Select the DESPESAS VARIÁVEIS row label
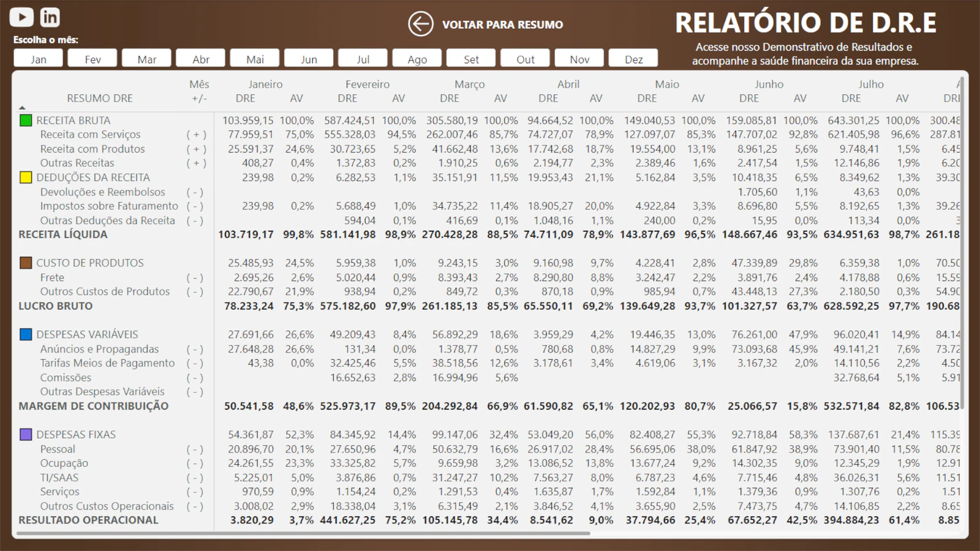The height and width of the screenshot is (551, 980). tap(87, 334)
